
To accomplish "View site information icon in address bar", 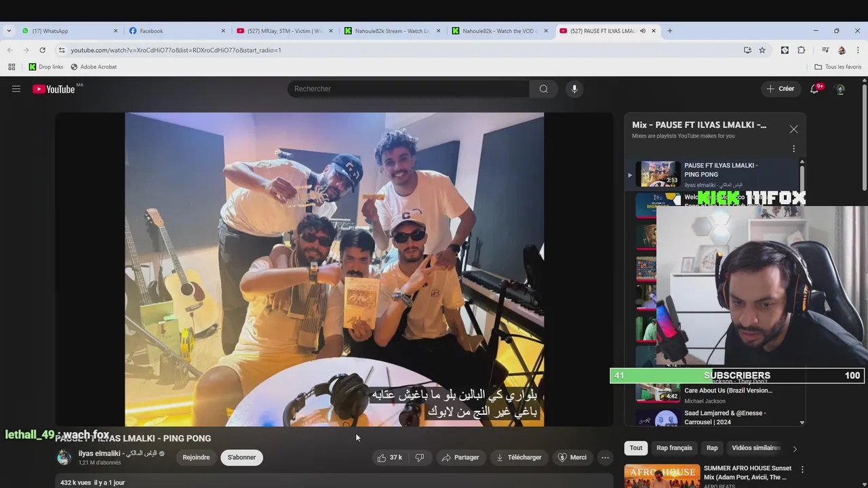I will (x=62, y=50).
